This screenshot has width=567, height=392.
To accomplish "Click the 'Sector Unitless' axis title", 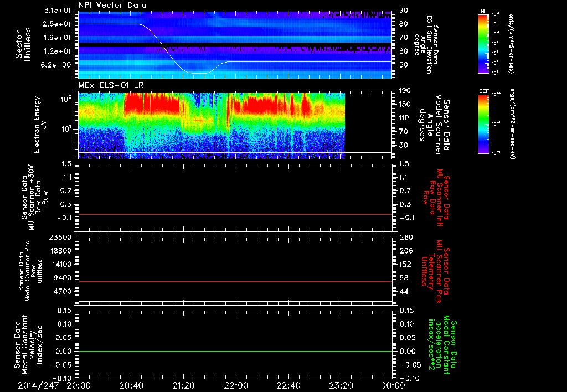I will click(x=23, y=44).
